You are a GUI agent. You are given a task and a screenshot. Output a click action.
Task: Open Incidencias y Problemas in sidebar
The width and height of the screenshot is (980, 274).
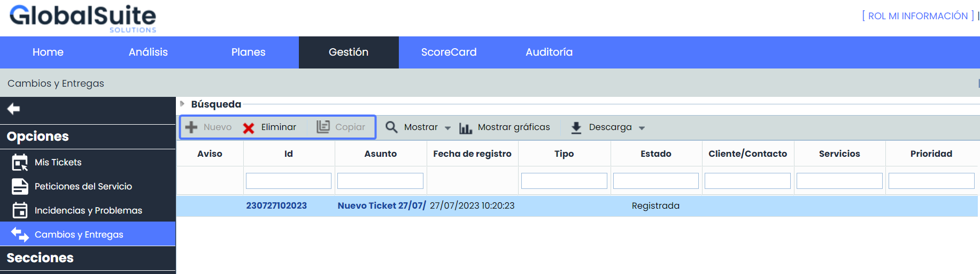pyautogui.click(x=88, y=210)
